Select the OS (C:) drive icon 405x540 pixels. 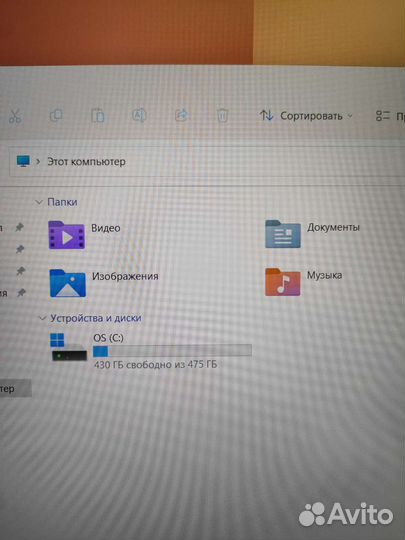tap(69, 347)
